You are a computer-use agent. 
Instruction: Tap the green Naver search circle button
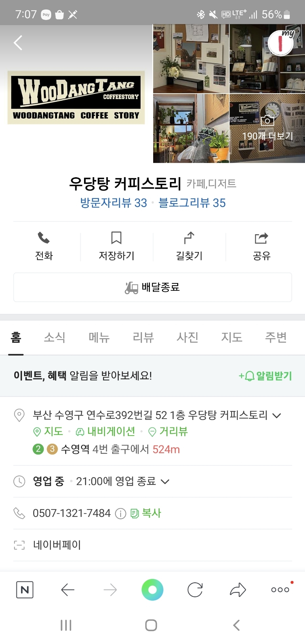click(152, 590)
